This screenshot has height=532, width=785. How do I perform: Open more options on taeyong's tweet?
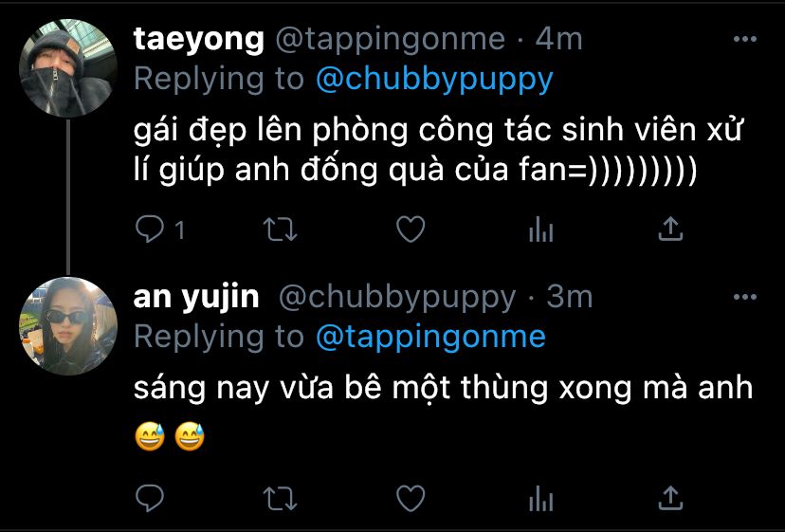coord(744,39)
